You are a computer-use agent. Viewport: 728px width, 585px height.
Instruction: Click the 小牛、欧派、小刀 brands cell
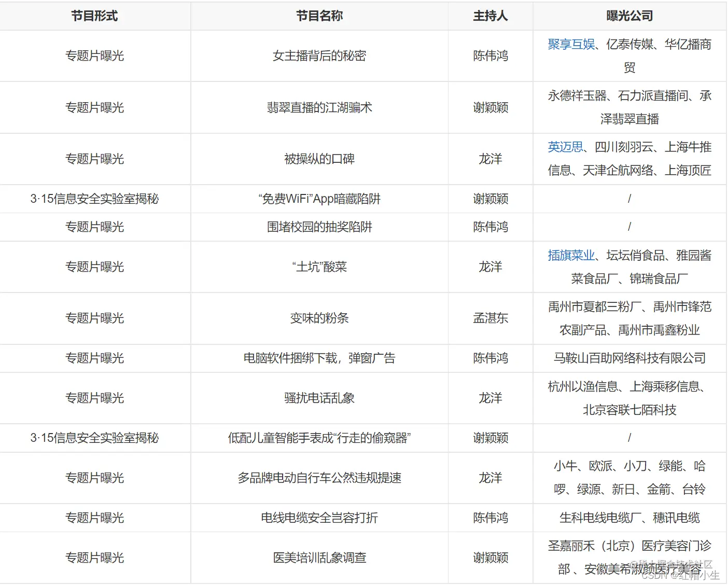(x=629, y=478)
